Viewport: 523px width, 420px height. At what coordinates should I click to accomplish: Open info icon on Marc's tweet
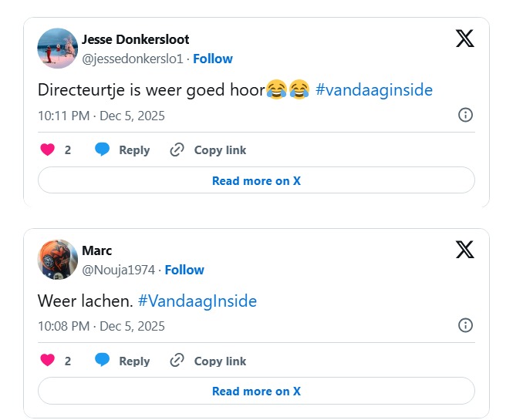tap(465, 326)
